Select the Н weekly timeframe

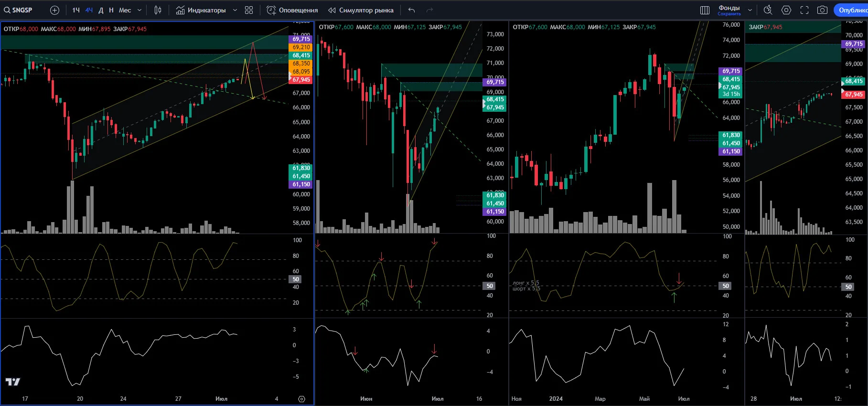(x=111, y=10)
